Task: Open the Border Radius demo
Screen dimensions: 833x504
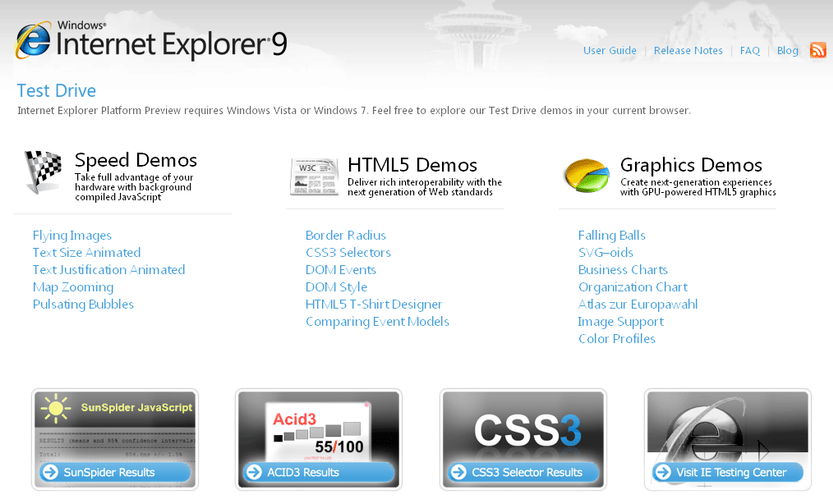Action: click(346, 236)
